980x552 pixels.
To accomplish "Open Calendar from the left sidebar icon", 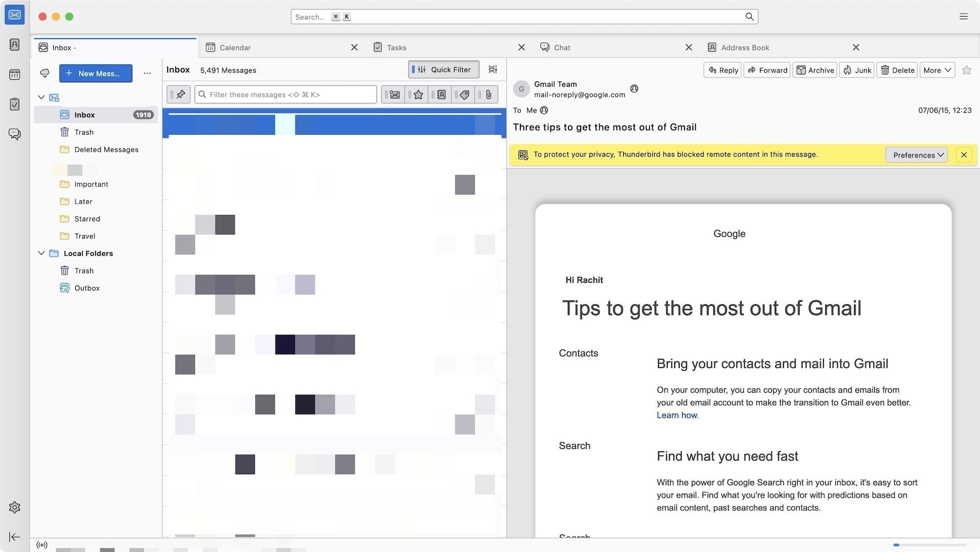I will coord(15,74).
